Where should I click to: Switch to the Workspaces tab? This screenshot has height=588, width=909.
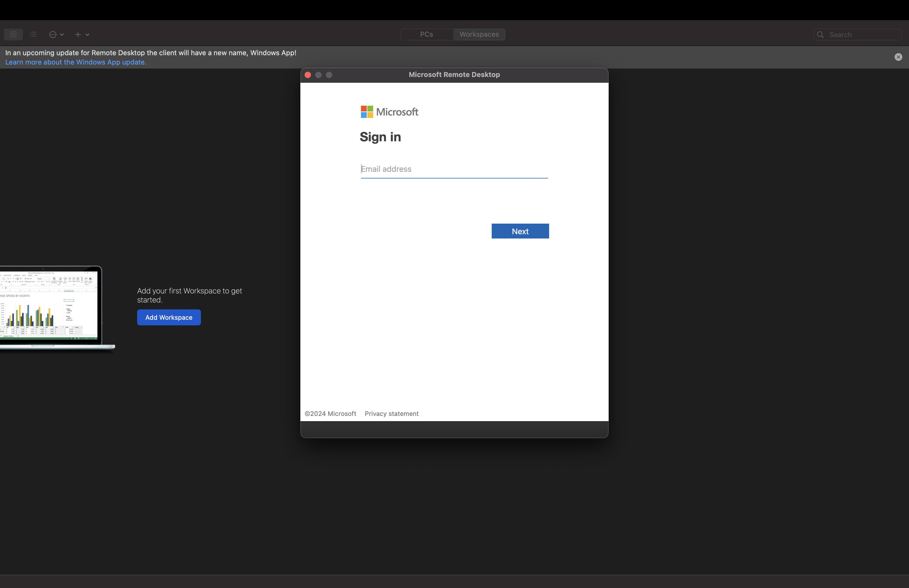479,34
